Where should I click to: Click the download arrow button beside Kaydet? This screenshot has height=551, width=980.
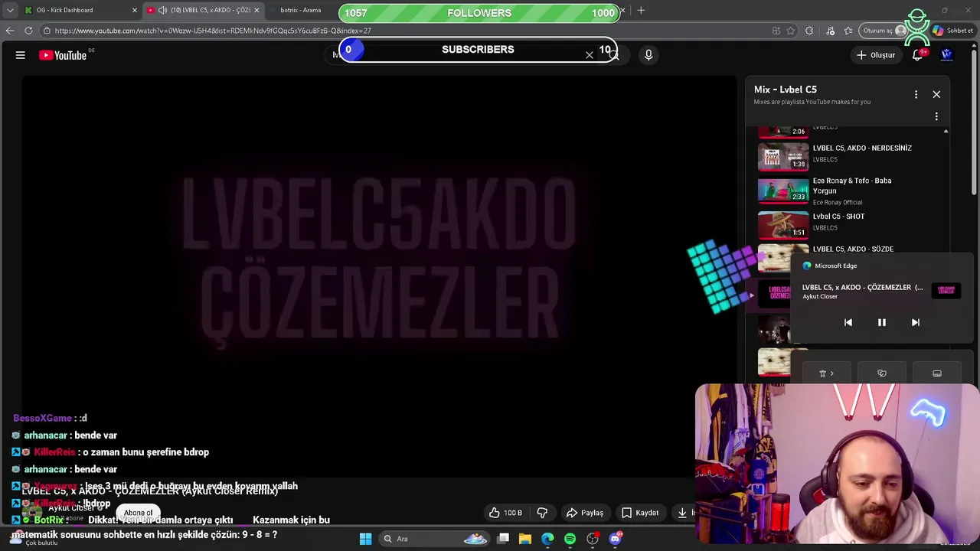click(682, 513)
